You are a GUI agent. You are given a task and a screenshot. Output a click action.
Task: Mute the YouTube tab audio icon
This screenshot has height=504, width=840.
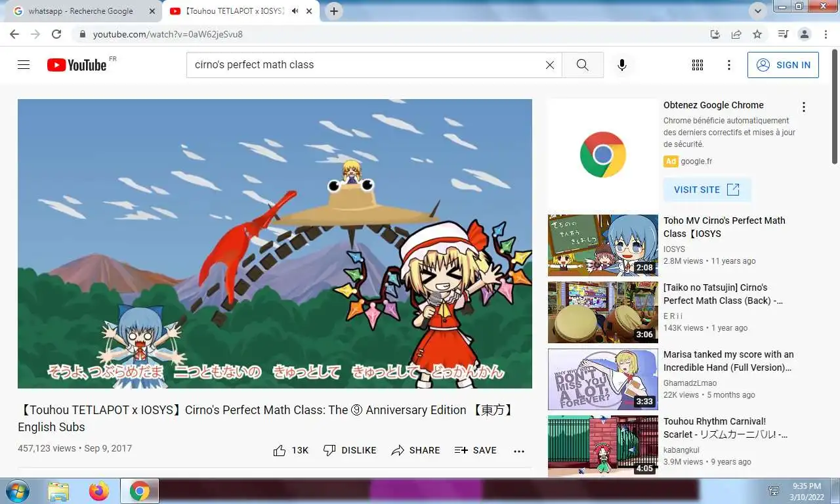click(295, 11)
